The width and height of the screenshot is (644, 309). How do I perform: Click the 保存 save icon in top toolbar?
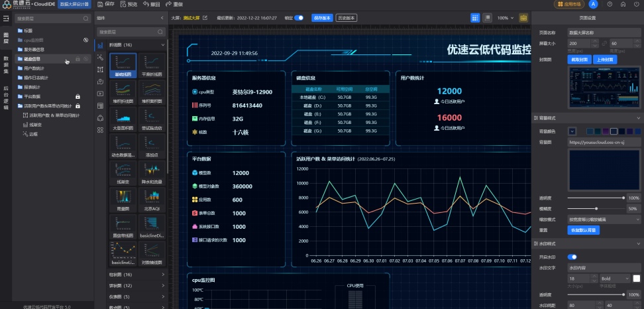pyautogui.click(x=100, y=4)
